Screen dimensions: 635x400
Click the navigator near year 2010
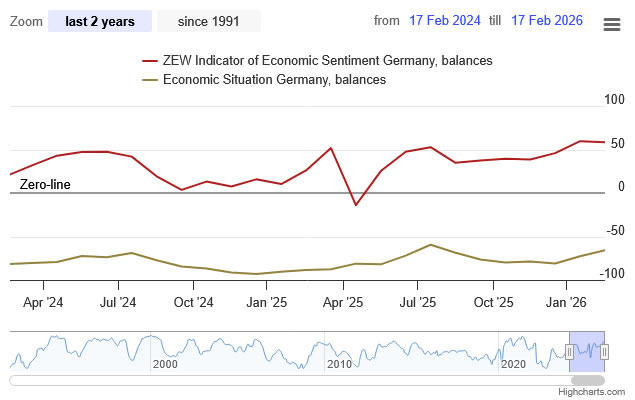tap(338, 350)
